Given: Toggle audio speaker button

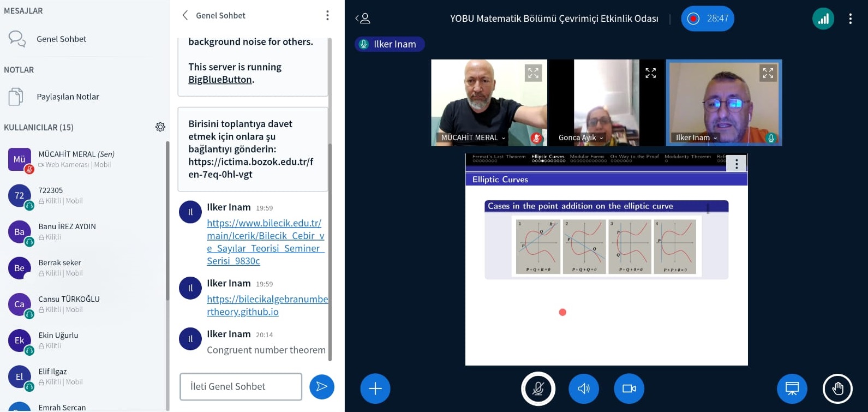Looking at the screenshot, I should [584, 389].
